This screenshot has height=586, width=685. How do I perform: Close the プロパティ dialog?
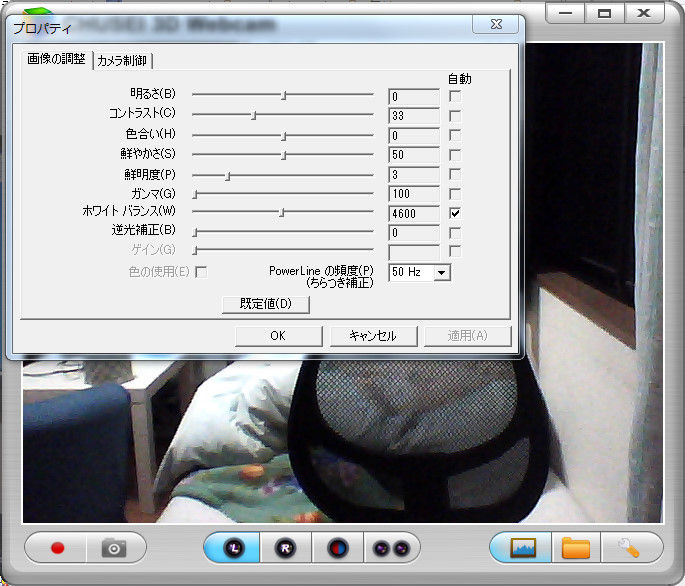click(x=496, y=24)
